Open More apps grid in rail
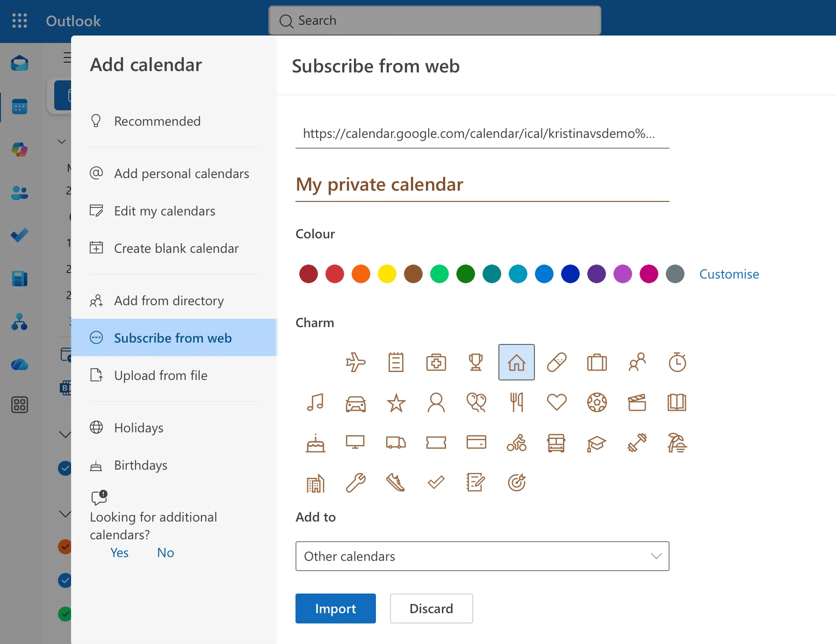This screenshot has width=836, height=644. click(x=20, y=405)
